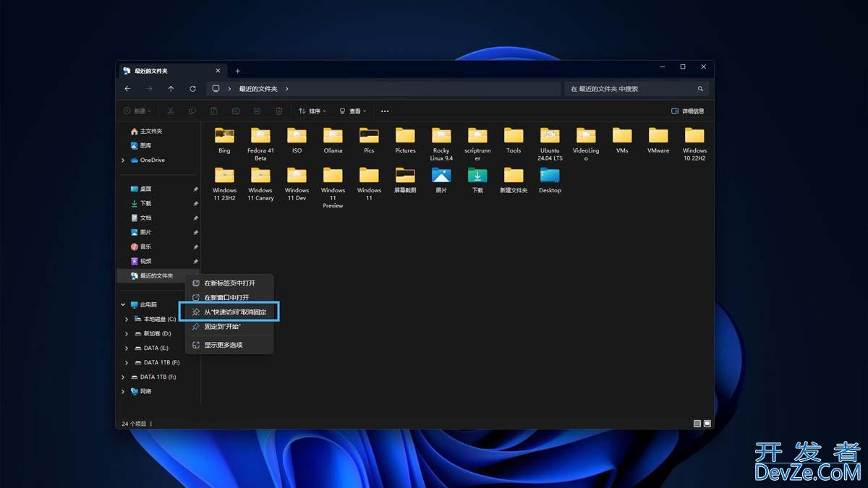Click the magnifier icon in search box

(700, 89)
